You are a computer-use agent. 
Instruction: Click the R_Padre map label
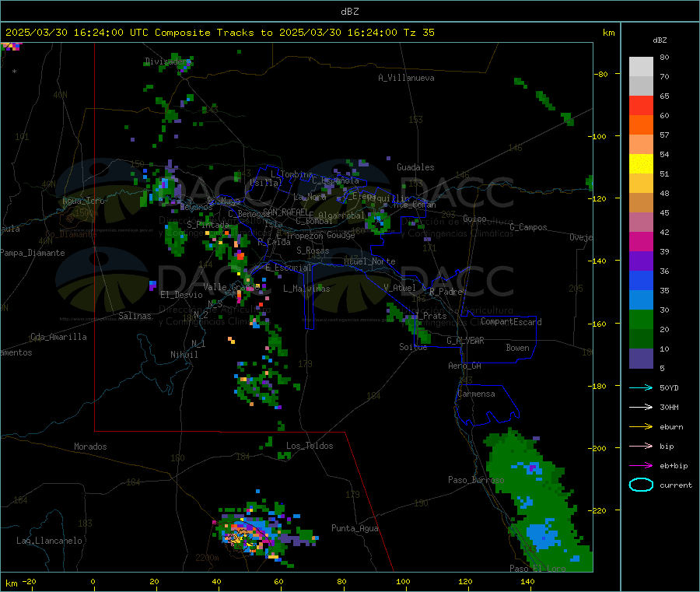[x=446, y=292]
